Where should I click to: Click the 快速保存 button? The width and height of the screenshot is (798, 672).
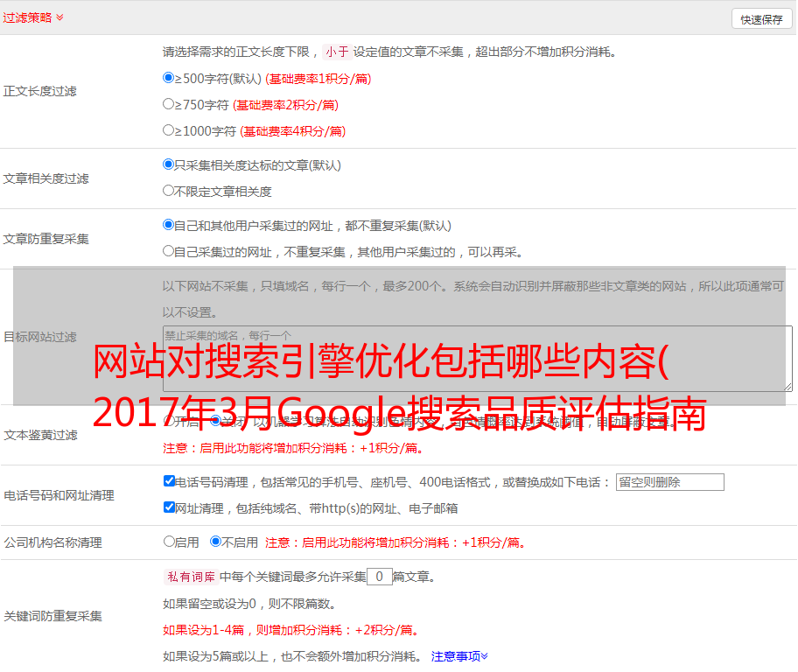point(761,19)
